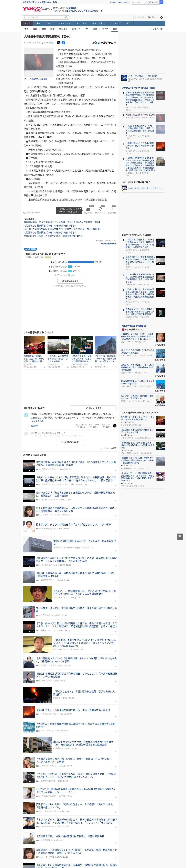The image size is (186, 868).
Task: Click 記事に関する報告 report icon
Action: 32,213
